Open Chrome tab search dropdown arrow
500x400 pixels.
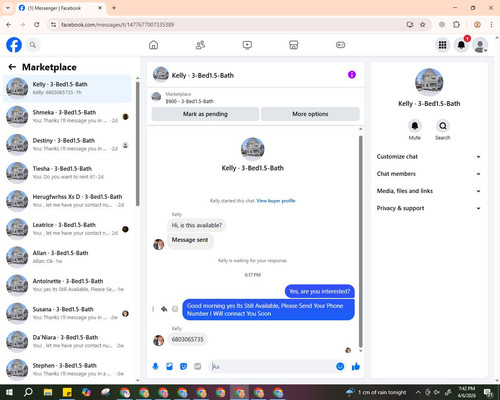point(8,8)
